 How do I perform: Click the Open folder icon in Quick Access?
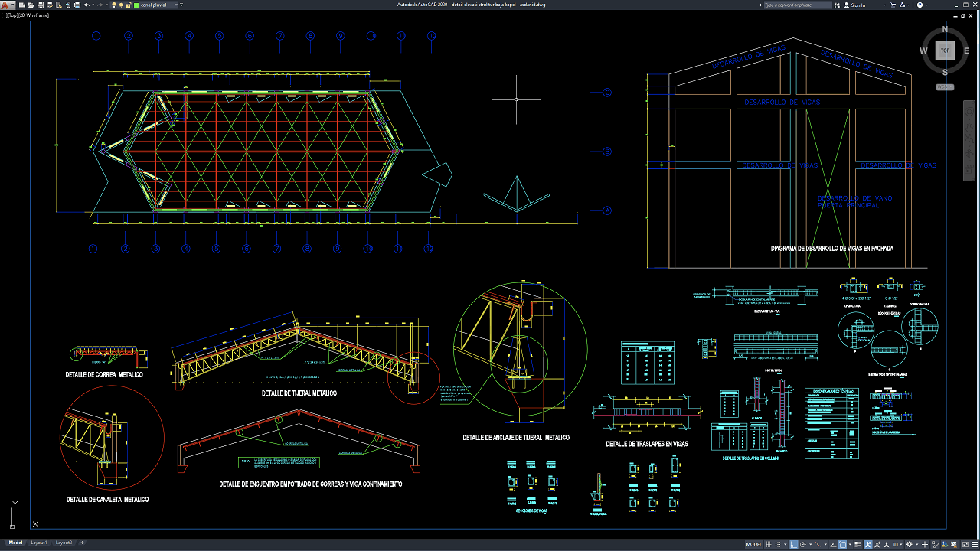tap(31, 5)
